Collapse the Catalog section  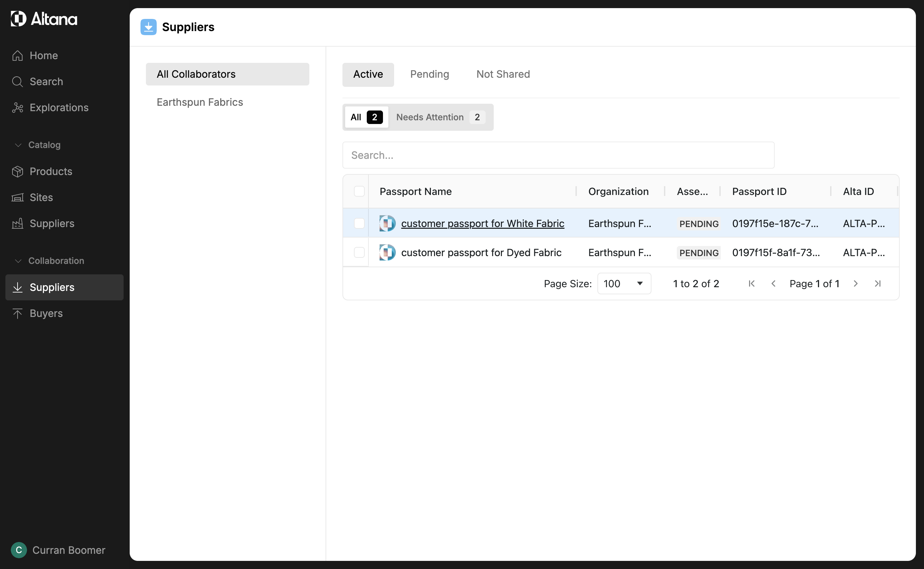click(x=18, y=145)
